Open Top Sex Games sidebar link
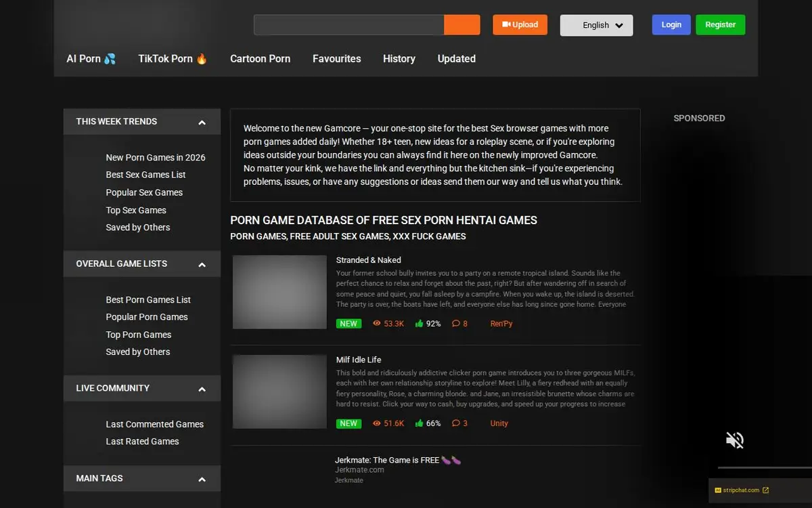Screen dimensions: 812x508 [136, 210]
